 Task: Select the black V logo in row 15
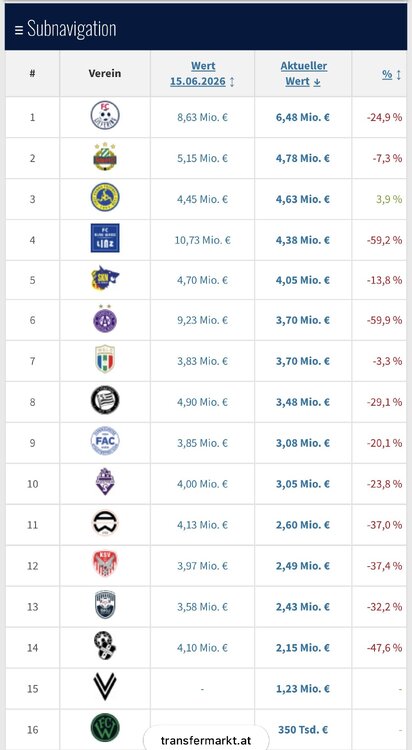click(105, 686)
